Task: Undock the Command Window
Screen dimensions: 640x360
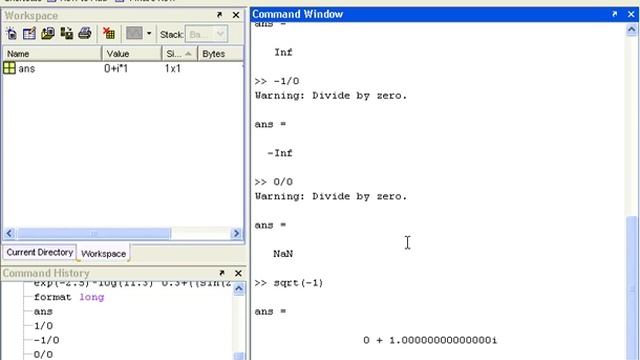Action: [x=614, y=14]
